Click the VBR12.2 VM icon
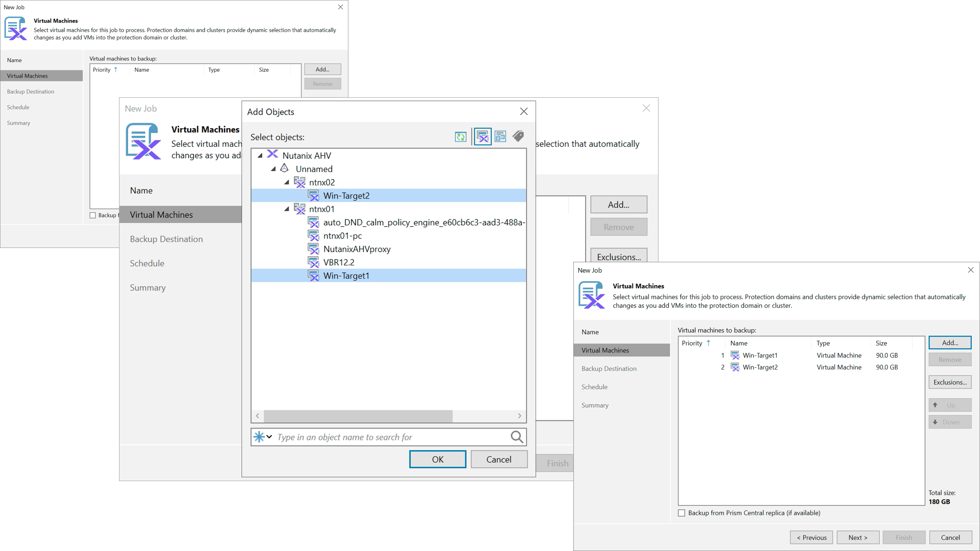Screen dimensions: 980x551 coord(314,262)
